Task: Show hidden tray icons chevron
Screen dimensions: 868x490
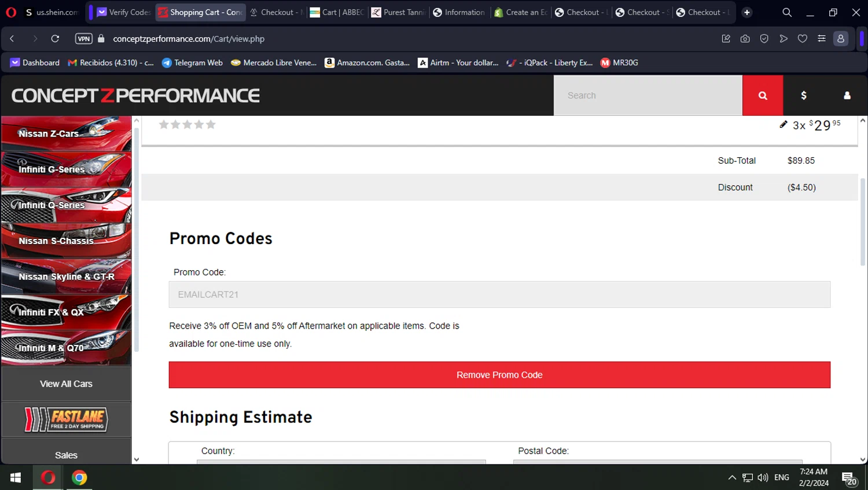Action: click(x=732, y=477)
